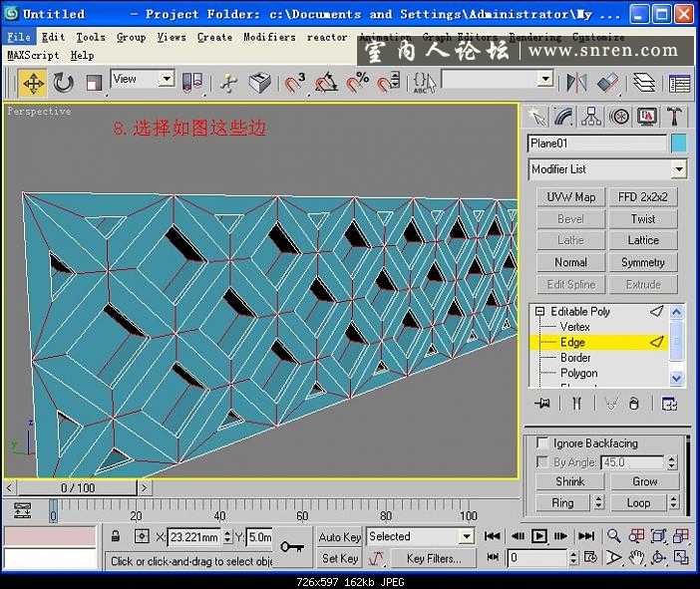Select the Move tool

(33, 84)
